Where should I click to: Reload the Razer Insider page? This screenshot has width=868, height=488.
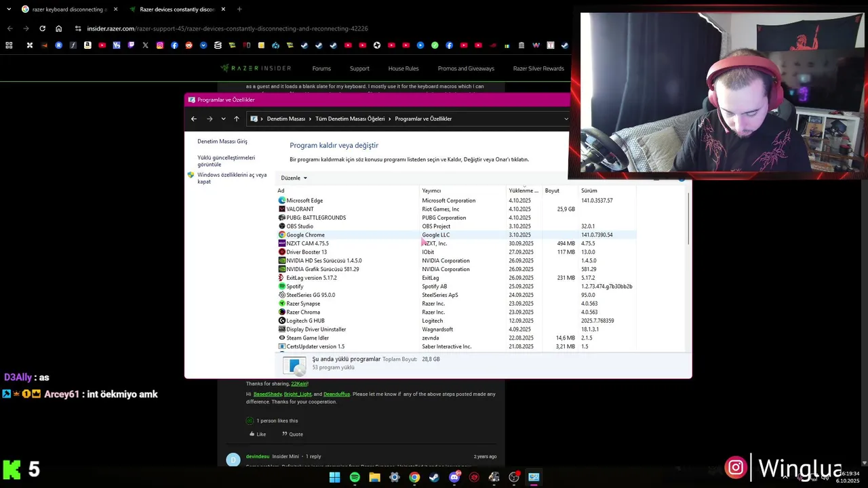point(42,28)
